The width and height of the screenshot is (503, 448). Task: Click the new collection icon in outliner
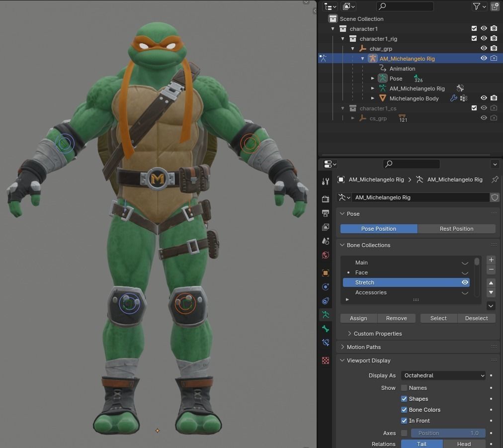pyautogui.click(x=495, y=6)
